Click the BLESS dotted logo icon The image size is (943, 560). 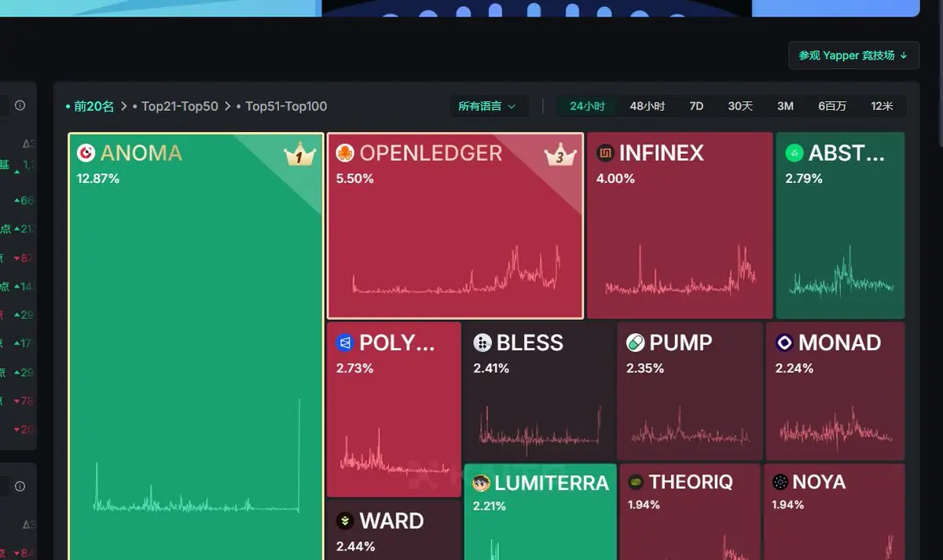[x=483, y=342]
